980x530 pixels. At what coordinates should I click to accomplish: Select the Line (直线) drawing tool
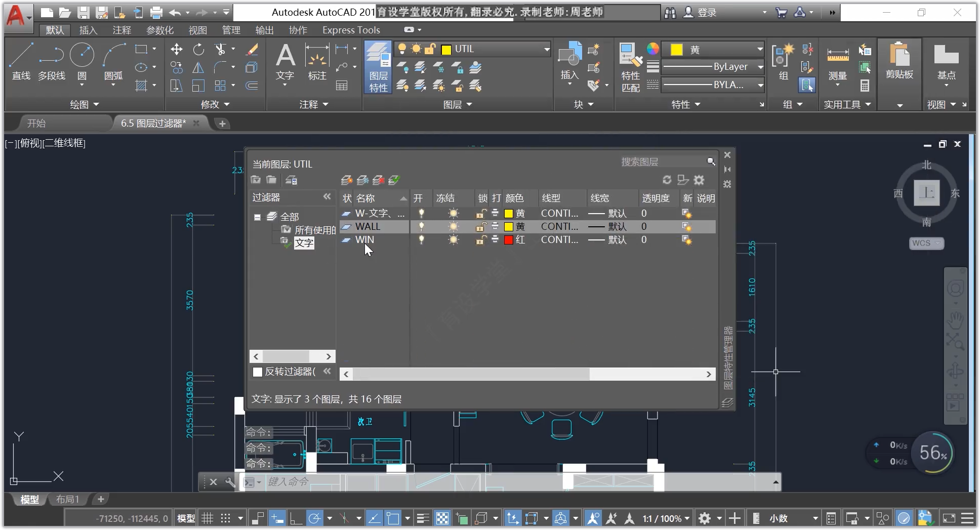(x=21, y=61)
